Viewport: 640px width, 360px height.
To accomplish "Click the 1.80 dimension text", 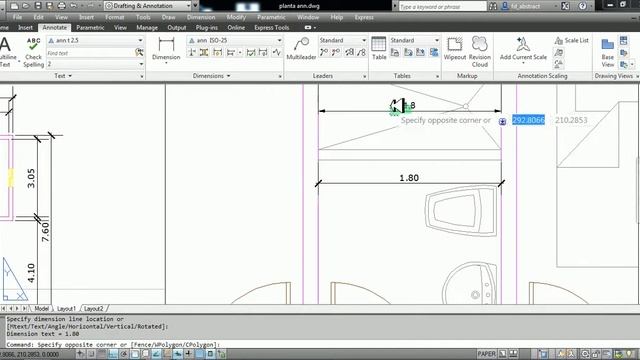I will point(409,178).
